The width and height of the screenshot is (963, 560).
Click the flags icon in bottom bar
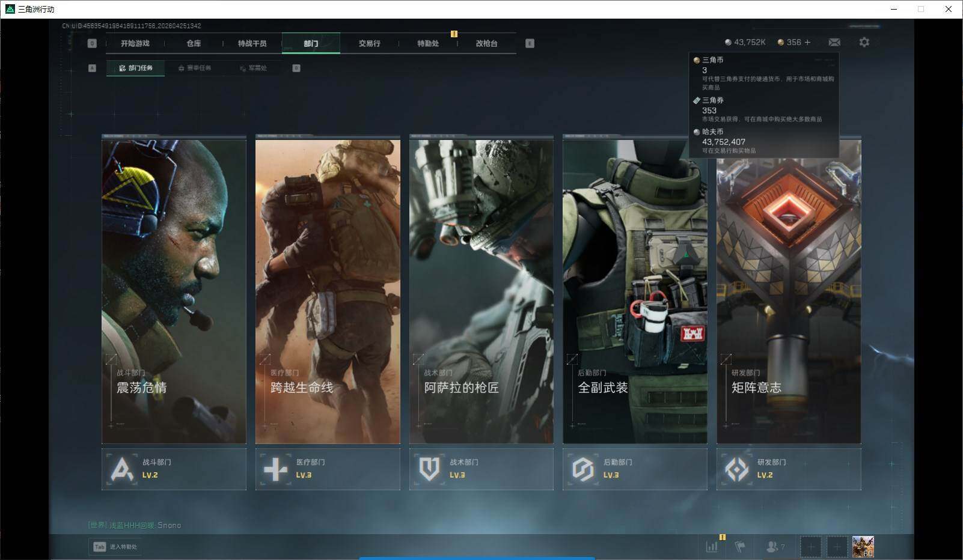tap(740, 546)
